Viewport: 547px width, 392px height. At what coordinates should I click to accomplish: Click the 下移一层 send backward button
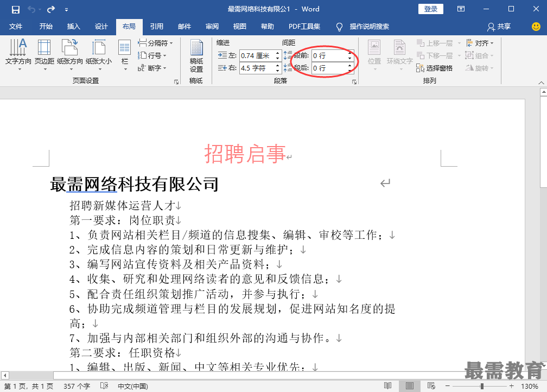[435, 55]
